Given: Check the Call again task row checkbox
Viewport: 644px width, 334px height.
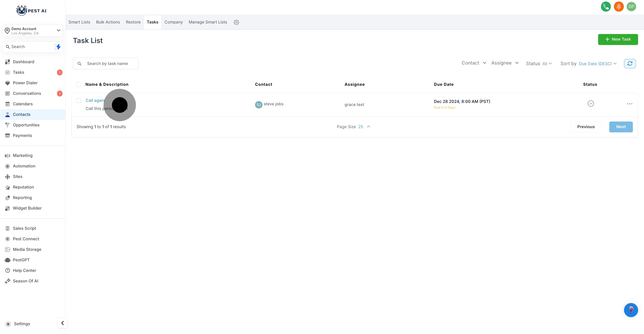Looking at the screenshot, I should click(x=79, y=101).
